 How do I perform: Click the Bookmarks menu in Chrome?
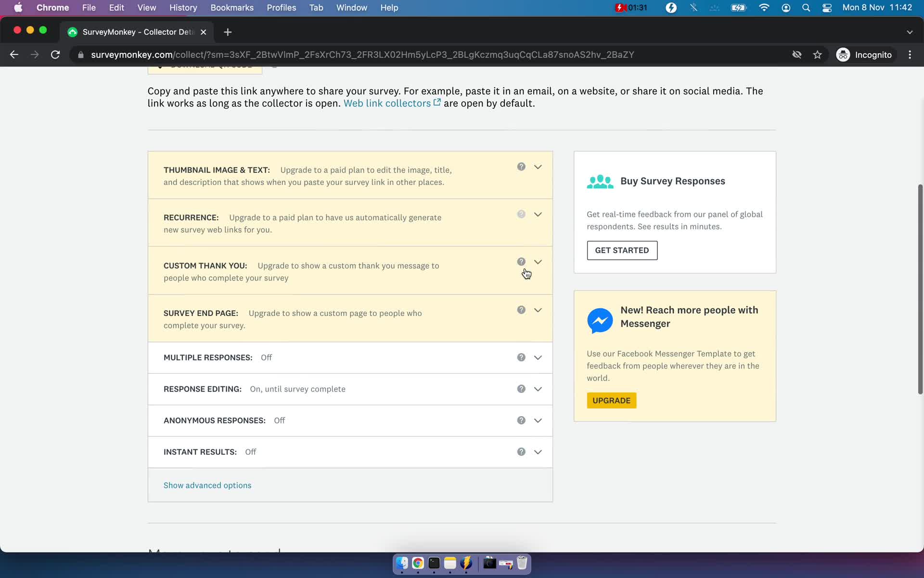(232, 8)
